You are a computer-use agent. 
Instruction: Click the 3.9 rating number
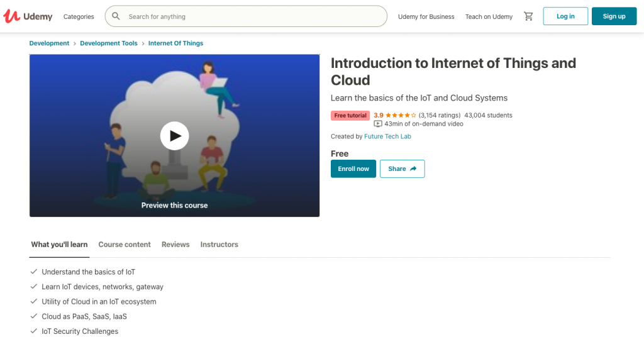pyautogui.click(x=378, y=115)
